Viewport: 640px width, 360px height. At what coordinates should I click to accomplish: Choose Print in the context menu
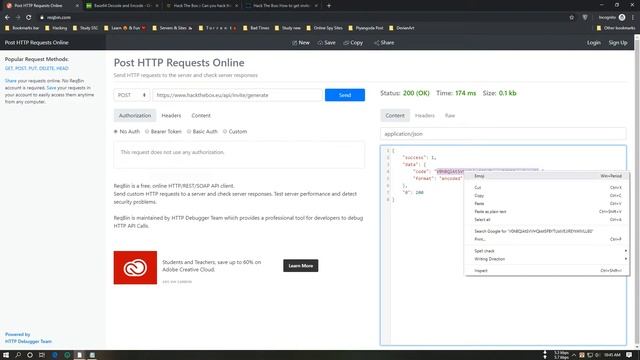tap(547, 239)
